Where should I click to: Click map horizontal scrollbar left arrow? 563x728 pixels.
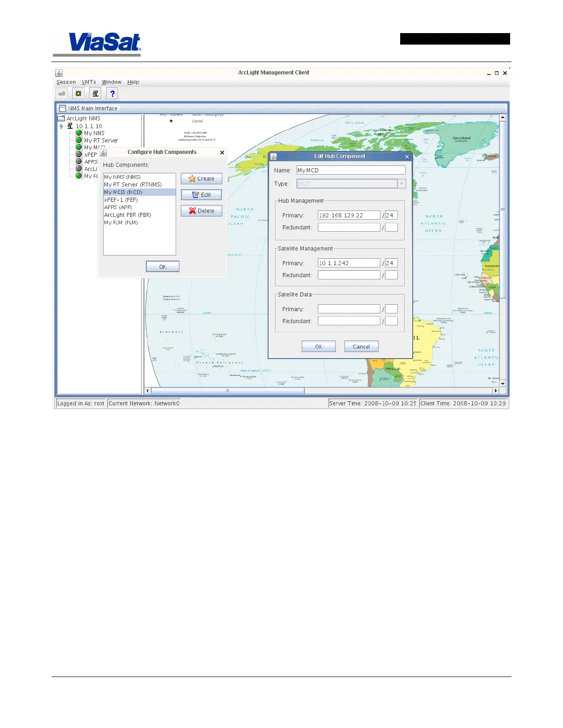(148, 391)
